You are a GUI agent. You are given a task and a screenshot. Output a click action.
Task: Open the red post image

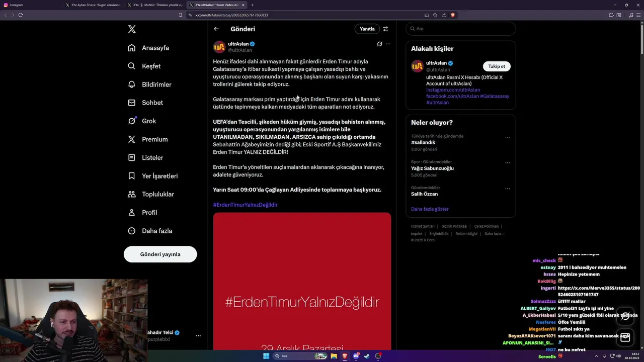click(x=302, y=281)
